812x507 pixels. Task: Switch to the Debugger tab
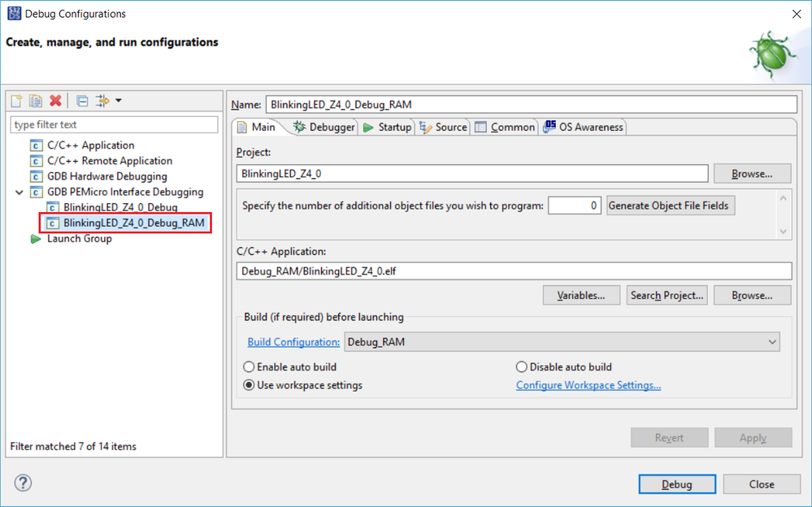pos(324,127)
